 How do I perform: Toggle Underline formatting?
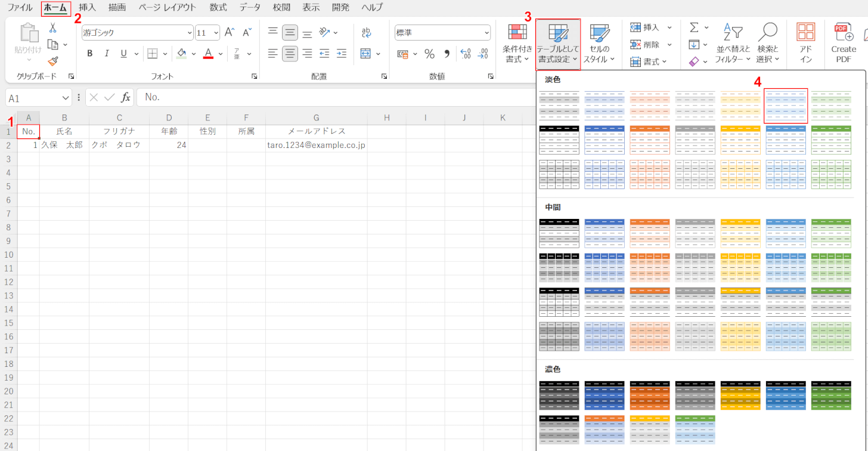(x=123, y=54)
